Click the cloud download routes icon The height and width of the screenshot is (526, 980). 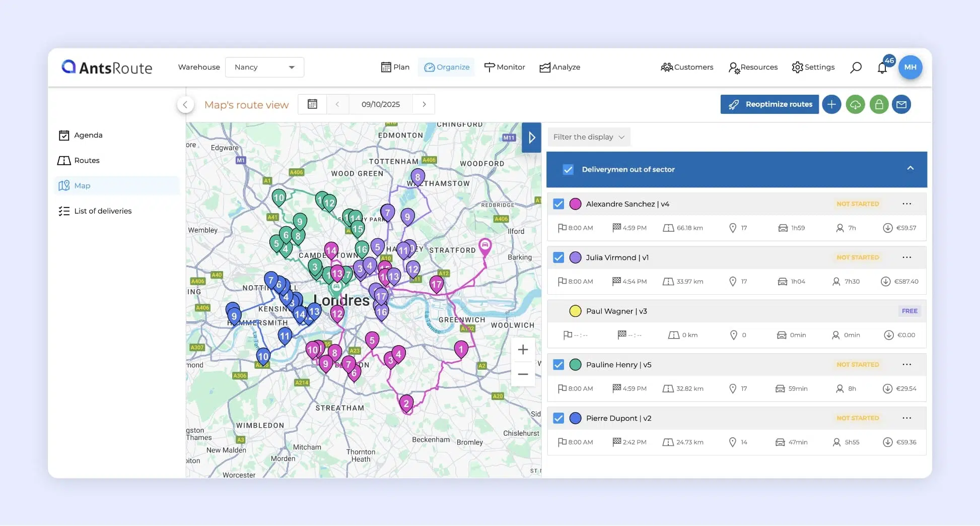coord(855,104)
